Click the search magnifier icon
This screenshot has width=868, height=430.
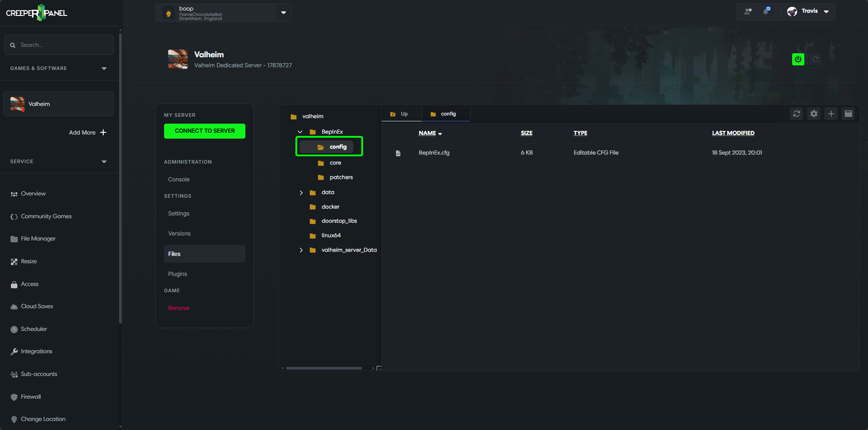13,45
